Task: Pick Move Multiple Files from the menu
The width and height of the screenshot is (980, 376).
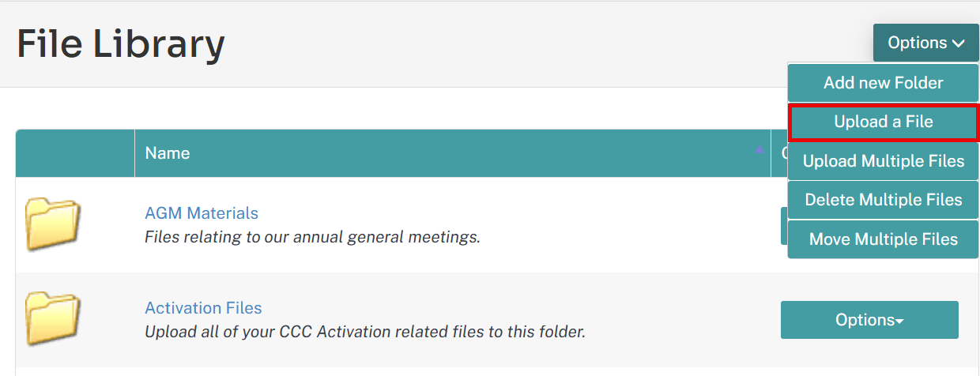Action: point(883,239)
